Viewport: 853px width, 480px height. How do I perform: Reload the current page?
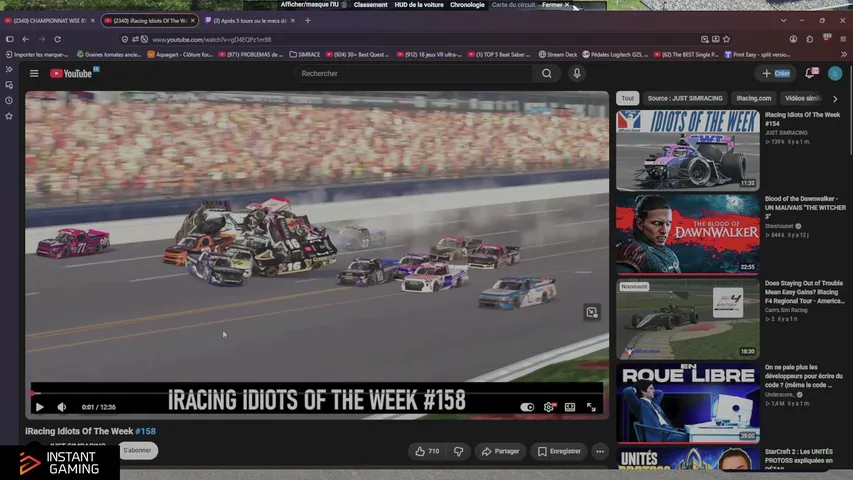pyautogui.click(x=58, y=39)
